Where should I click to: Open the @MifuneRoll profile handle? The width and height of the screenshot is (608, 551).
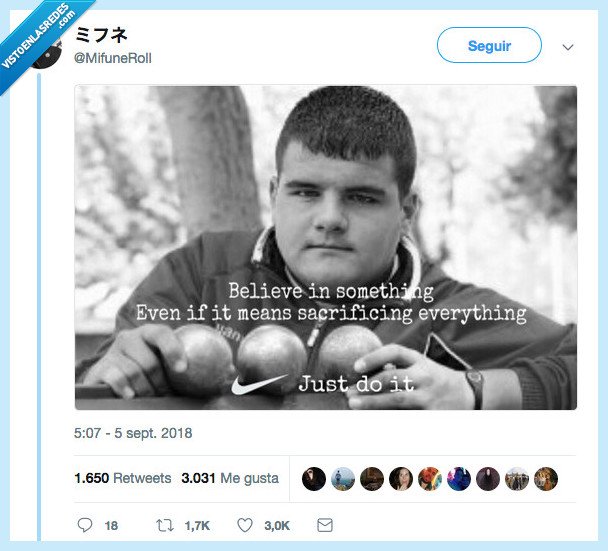click(x=112, y=58)
